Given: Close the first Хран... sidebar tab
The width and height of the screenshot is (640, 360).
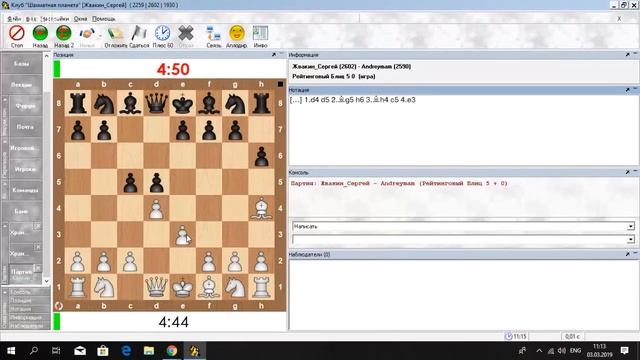Looking at the screenshot, I should [37, 226].
